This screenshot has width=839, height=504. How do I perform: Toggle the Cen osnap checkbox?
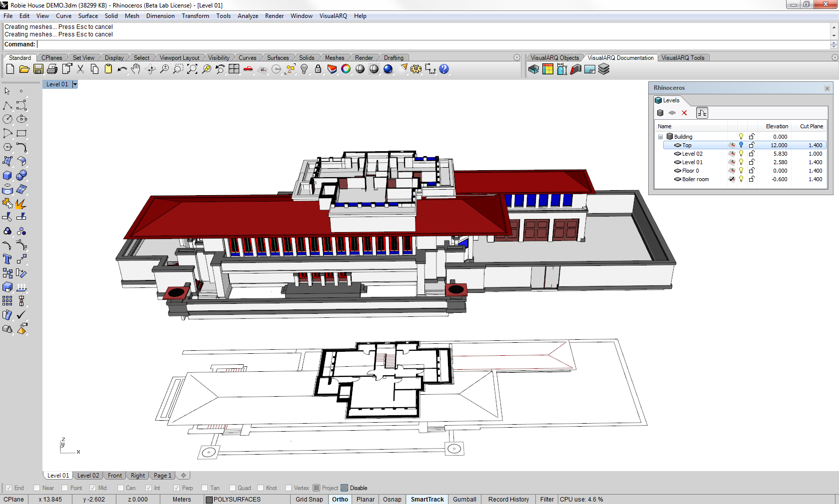coord(120,488)
